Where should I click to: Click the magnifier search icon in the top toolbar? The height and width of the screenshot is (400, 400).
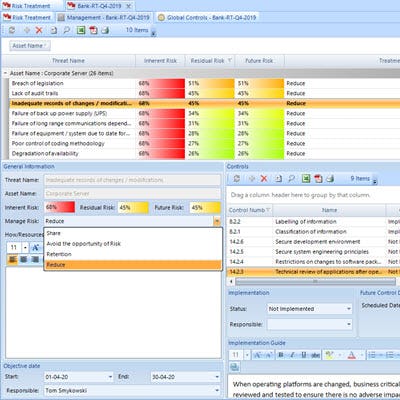67,30
